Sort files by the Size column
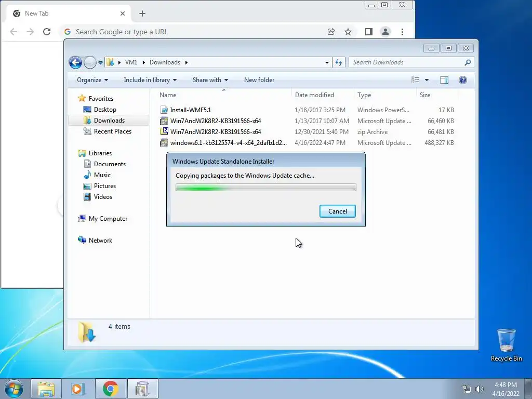Screen dimensions: 532x399 click(x=437, y=95)
